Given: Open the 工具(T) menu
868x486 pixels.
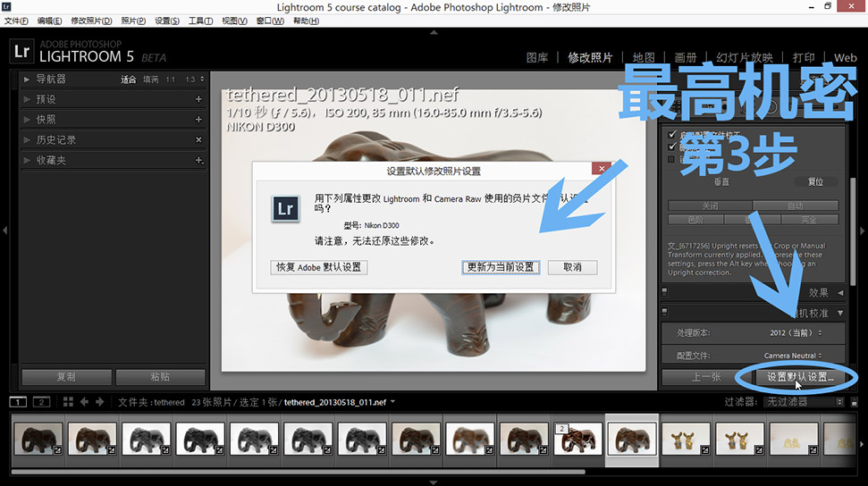Looking at the screenshot, I should (200, 21).
